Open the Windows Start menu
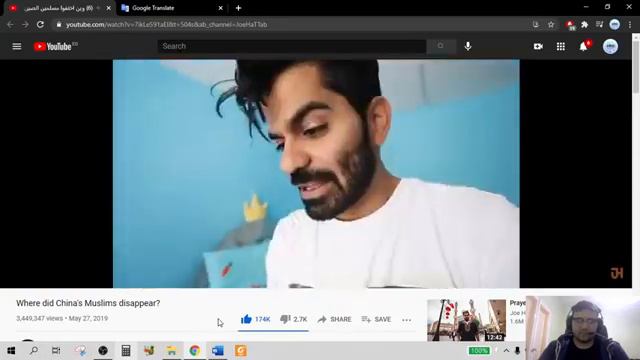The height and width of the screenshot is (360, 640). (x=11, y=351)
